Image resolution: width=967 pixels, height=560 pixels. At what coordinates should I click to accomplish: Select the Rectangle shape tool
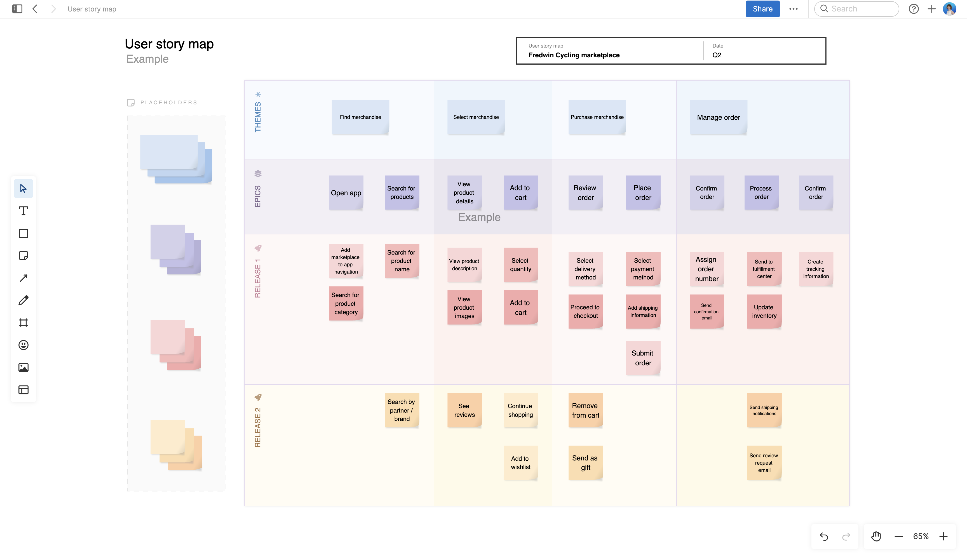point(24,233)
